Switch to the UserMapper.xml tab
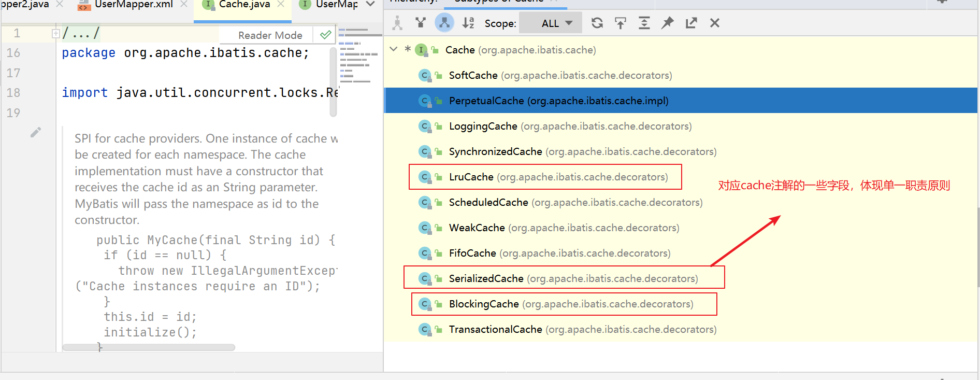Image resolution: width=980 pixels, height=380 pixels. point(134,4)
